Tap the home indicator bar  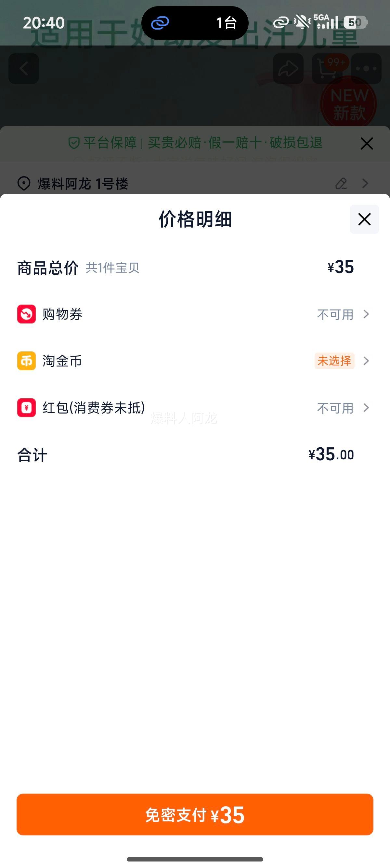tap(195, 859)
